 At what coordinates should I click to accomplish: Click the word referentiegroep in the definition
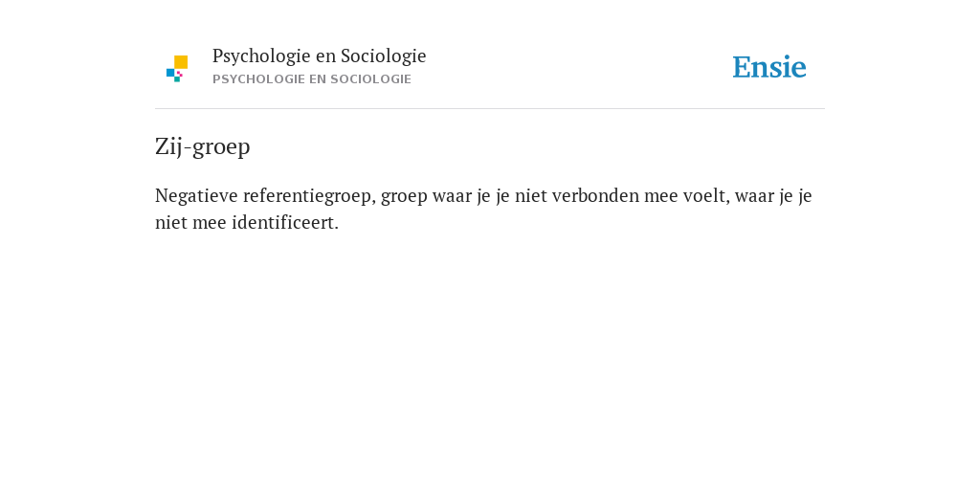click(309, 197)
